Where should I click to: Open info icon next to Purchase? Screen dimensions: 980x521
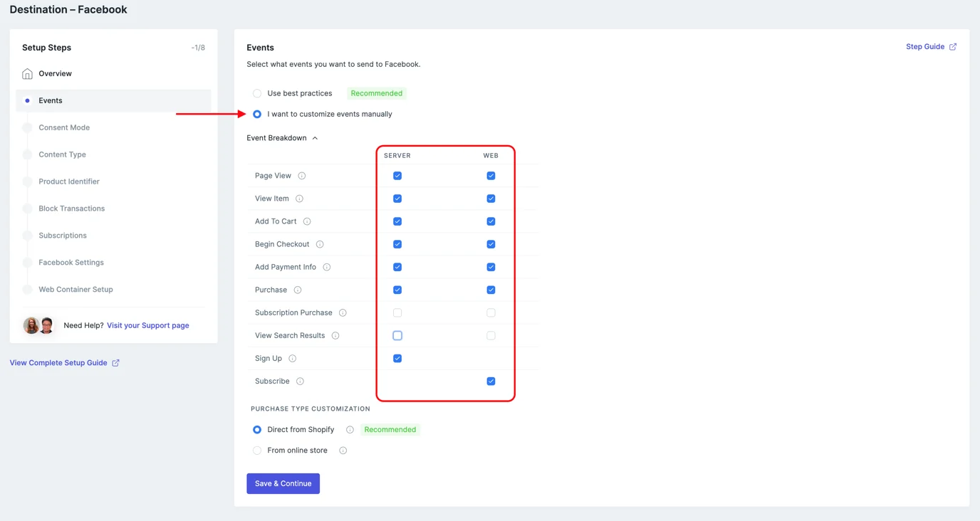[x=298, y=290]
